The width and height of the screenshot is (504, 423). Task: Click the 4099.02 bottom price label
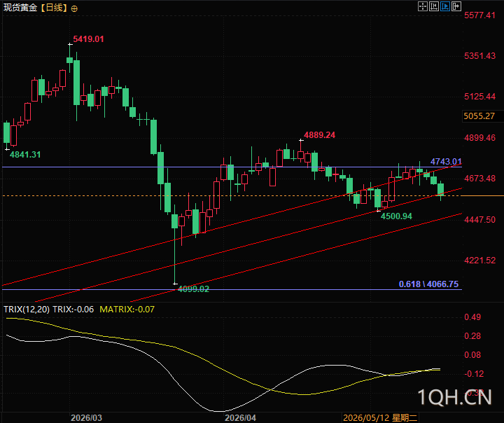193,289
